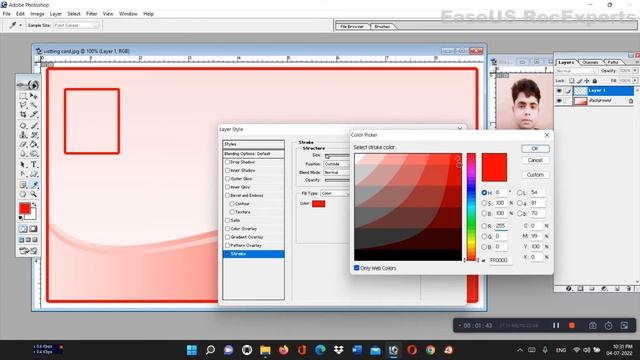This screenshot has width=640, height=360.
Task: Open the Image menu
Action: (x=37, y=13)
